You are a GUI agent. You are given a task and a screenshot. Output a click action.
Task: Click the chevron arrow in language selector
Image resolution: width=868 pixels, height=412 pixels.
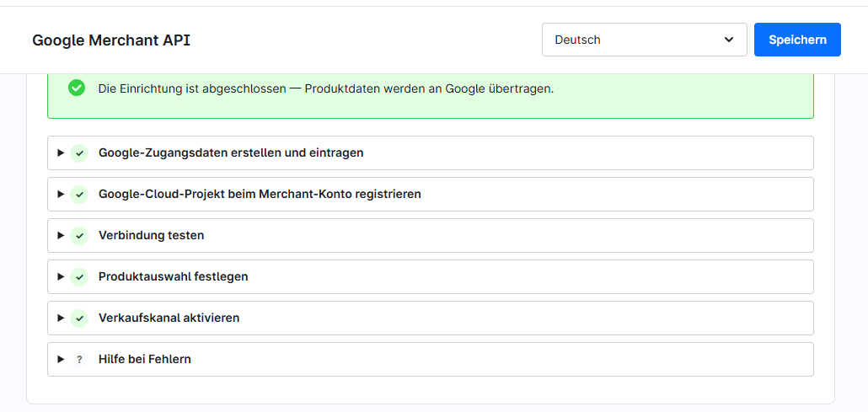pos(728,40)
